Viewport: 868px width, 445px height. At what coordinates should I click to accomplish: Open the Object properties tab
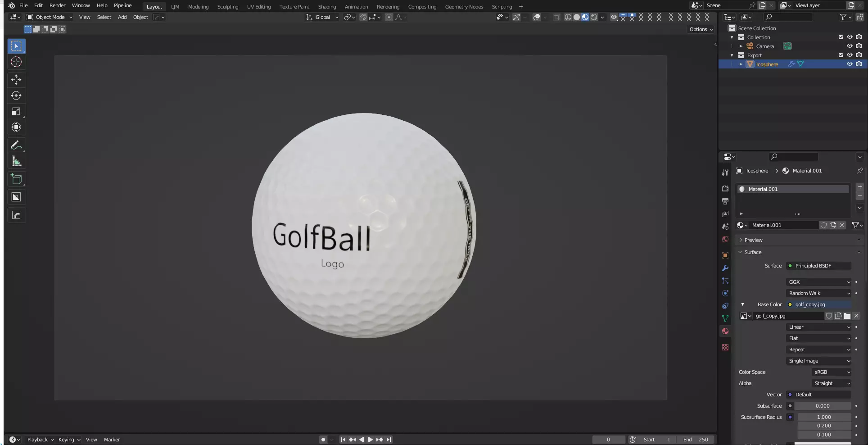(x=725, y=255)
